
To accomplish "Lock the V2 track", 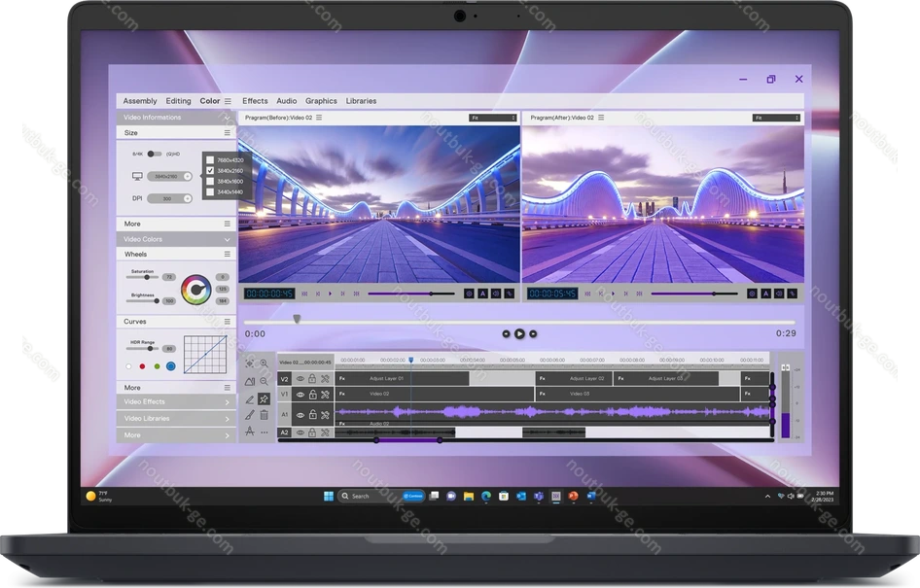I will (x=312, y=379).
